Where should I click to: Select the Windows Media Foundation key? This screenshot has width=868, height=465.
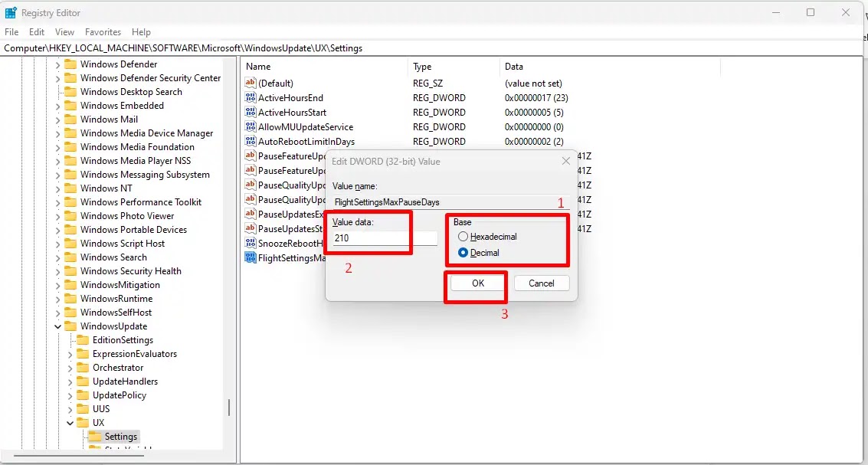coord(137,146)
